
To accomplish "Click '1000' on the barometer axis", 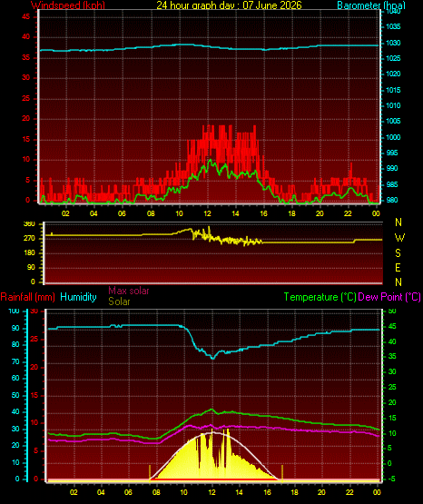I will pyautogui.click(x=393, y=137).
